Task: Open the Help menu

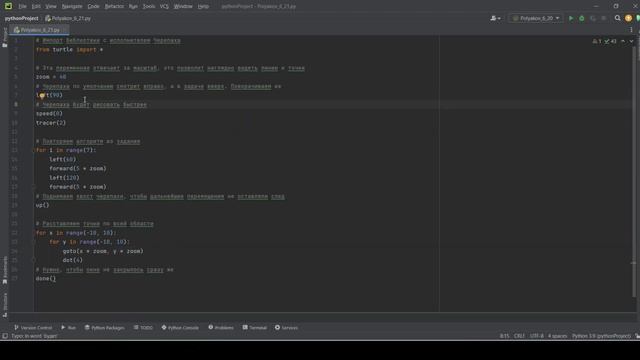Action: 203,6
